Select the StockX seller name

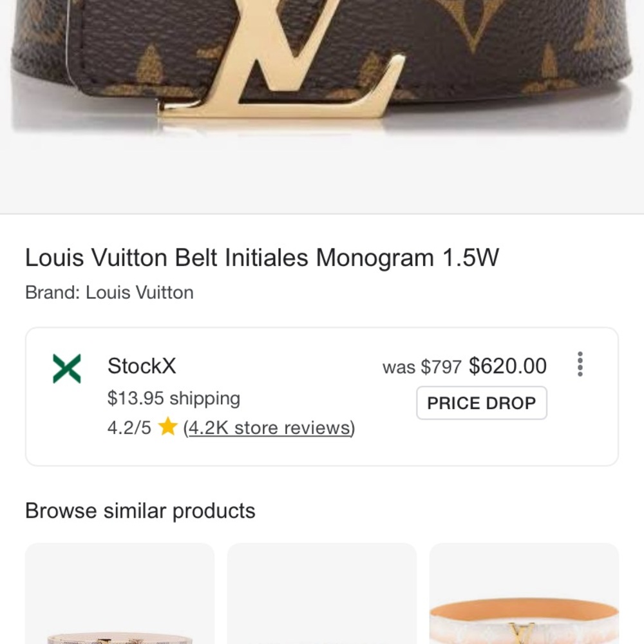click(140, 368)
